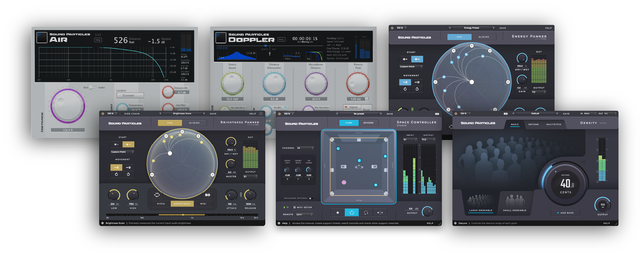The width and height of the screenshot is (644, 257).
Task: Select the mirror mode icon in Space Controller
Action: (x=380, y=213)
